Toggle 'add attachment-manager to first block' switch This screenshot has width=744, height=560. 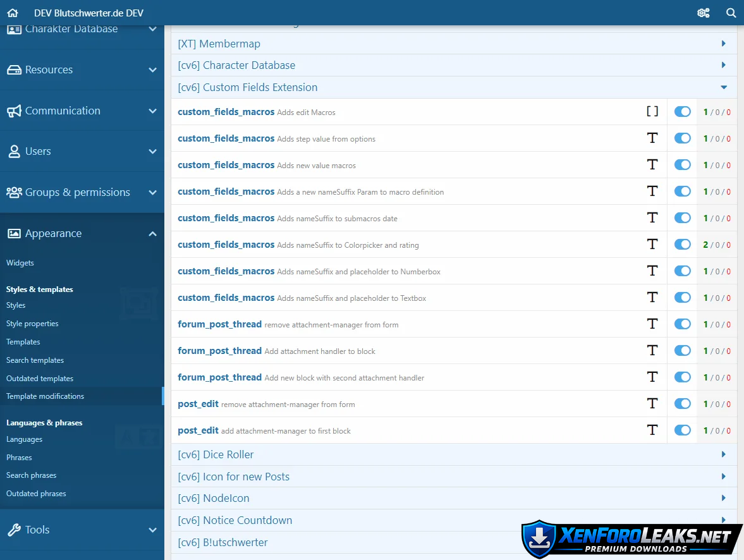coord(682,430)
